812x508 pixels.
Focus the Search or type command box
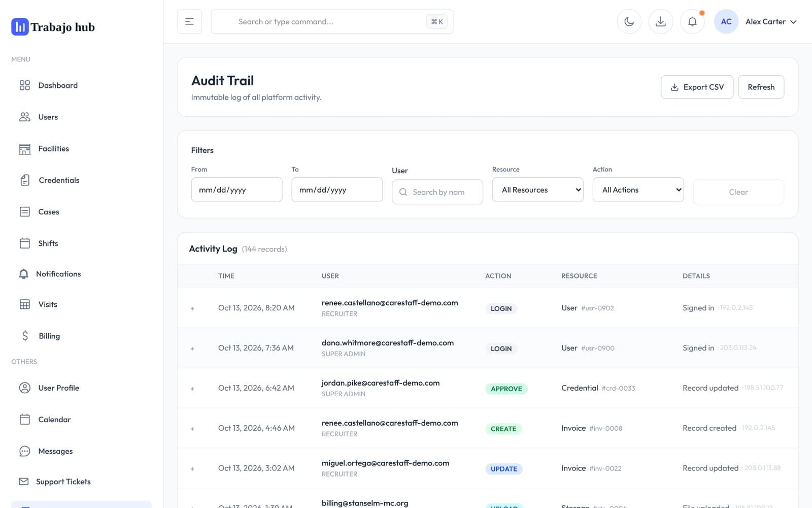(332, 21)
